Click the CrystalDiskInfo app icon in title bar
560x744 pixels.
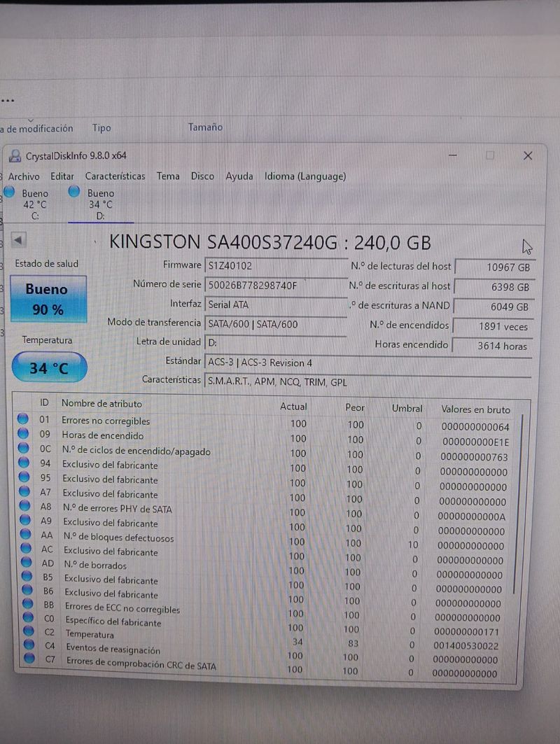pyautogui.click(x=15, y=155)
